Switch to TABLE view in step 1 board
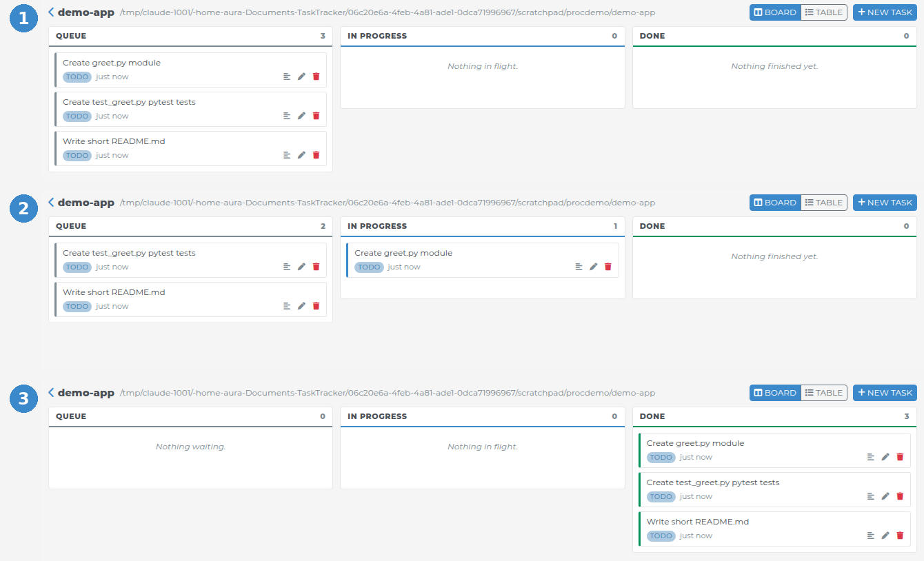 coord(824,12)
